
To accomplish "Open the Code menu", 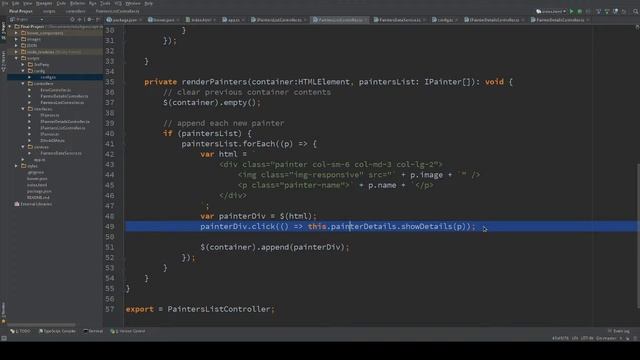I will 61,3.
